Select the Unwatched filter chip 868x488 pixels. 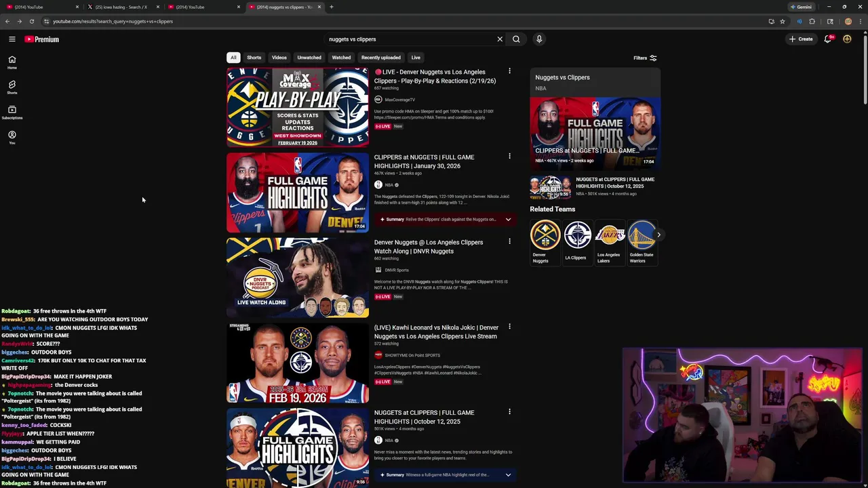click(x=309, y=58)
